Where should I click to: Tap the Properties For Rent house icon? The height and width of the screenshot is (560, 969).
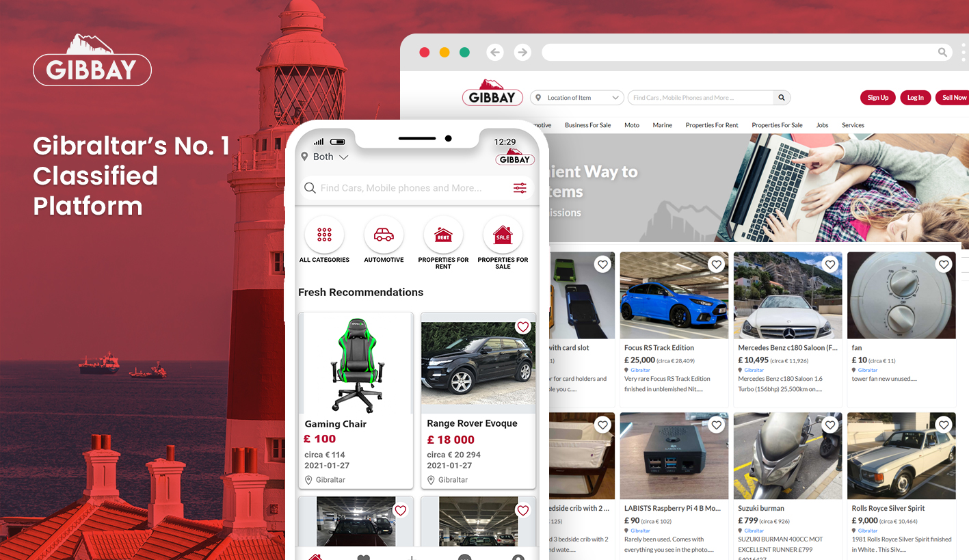coord(443,235)
